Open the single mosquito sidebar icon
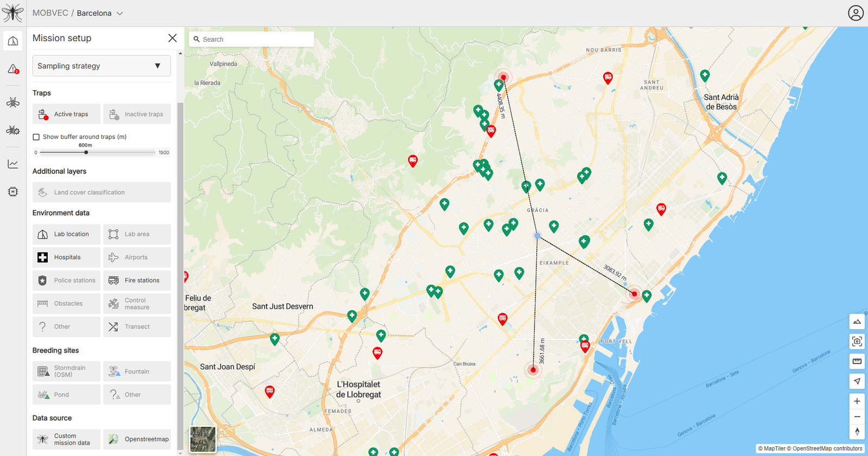Image resolution: width=868 pixels, height=456 pixels. point(13,102)
